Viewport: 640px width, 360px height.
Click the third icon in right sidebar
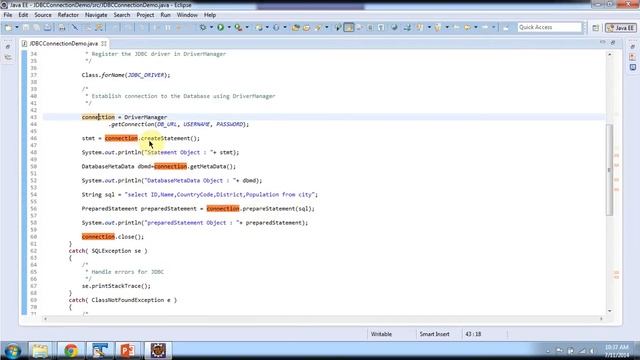point(632,67)
